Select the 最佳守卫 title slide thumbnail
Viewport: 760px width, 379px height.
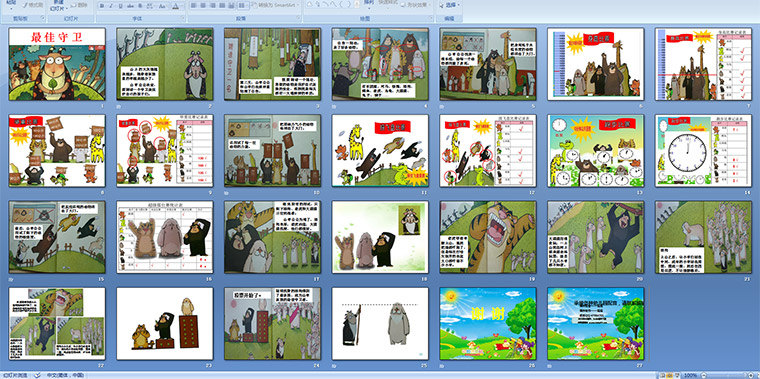pos(57,64)
